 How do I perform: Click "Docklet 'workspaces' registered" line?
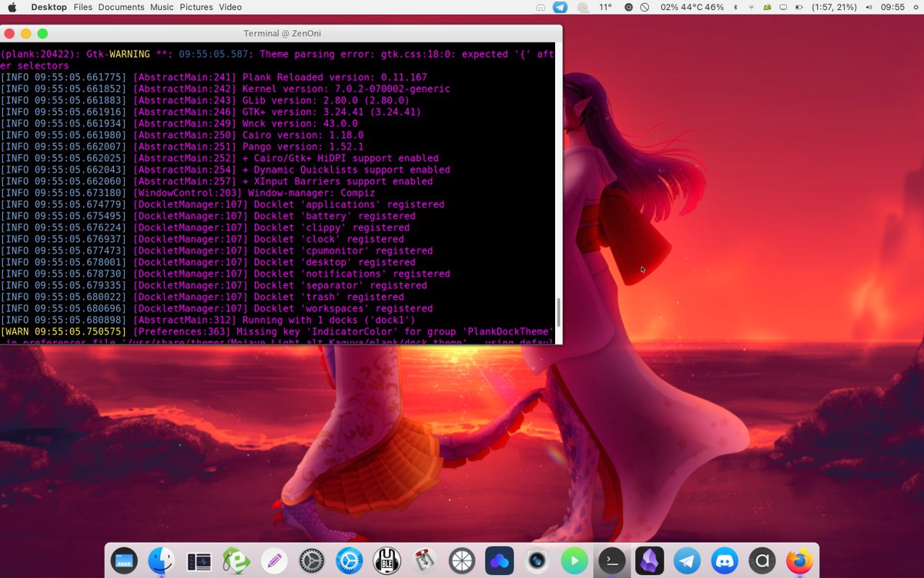click(343, 308)
